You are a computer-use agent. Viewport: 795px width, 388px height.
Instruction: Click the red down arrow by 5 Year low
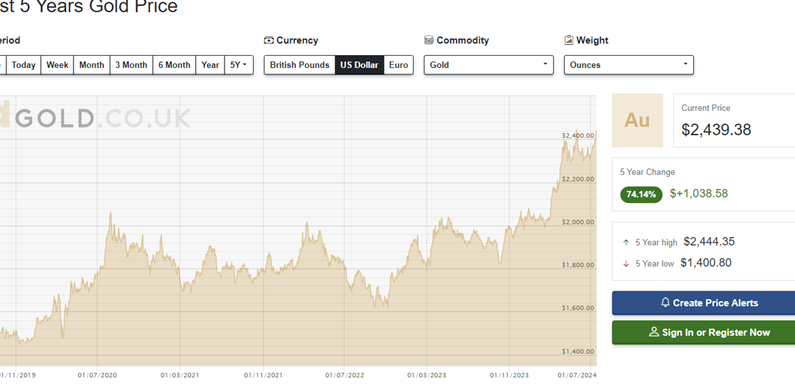click(626, 264)
